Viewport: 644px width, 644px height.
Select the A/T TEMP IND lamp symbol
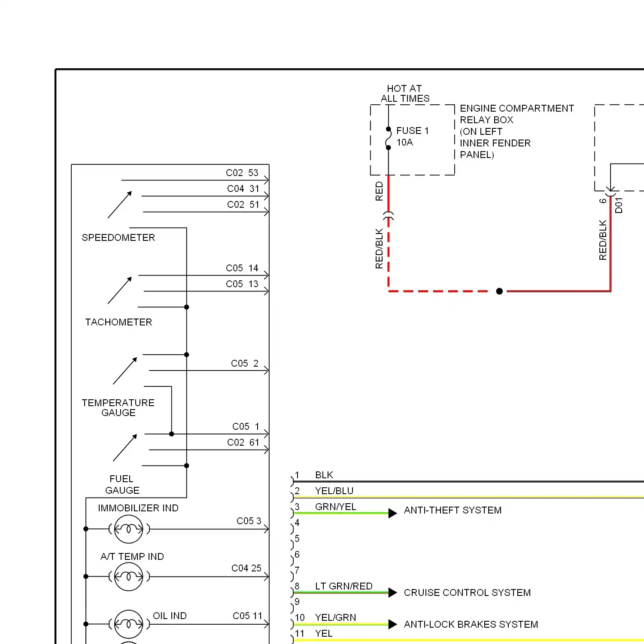[x=128, y=577]
